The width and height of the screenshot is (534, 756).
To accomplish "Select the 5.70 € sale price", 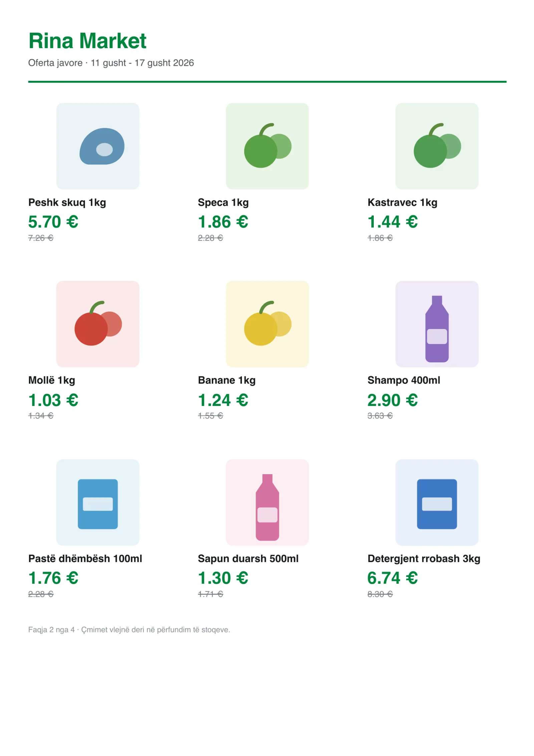I will click(x=53, y=222).
